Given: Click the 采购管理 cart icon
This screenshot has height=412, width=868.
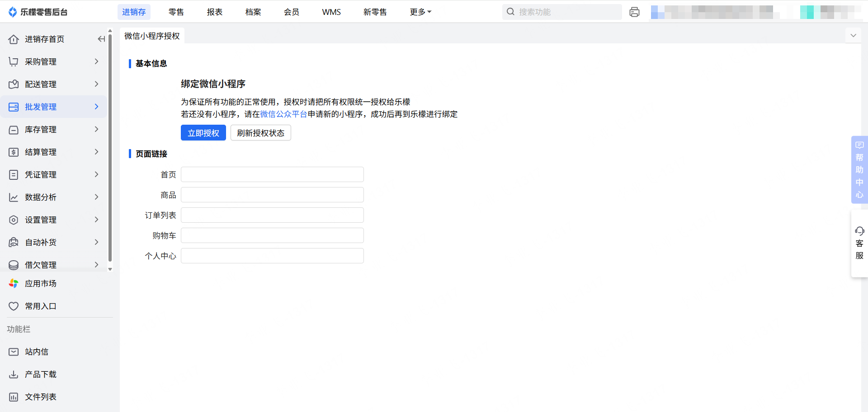Looking at the screenshot, I should point(14,62).
